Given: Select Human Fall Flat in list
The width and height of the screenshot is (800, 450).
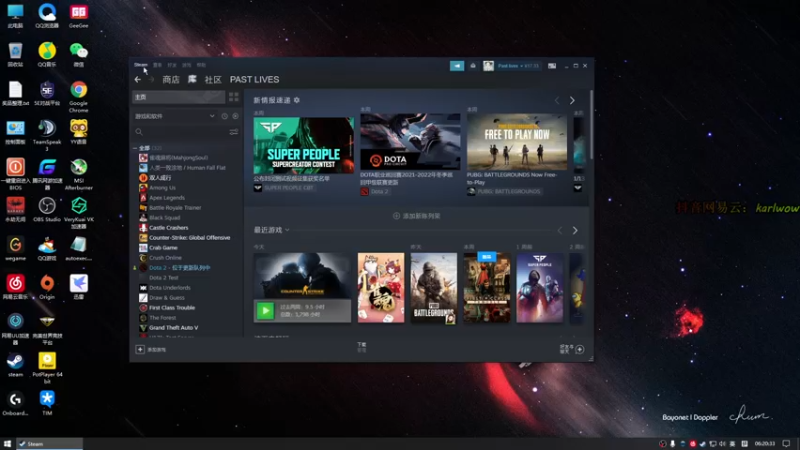Looking at the screenshot, I should click(182, 168).
